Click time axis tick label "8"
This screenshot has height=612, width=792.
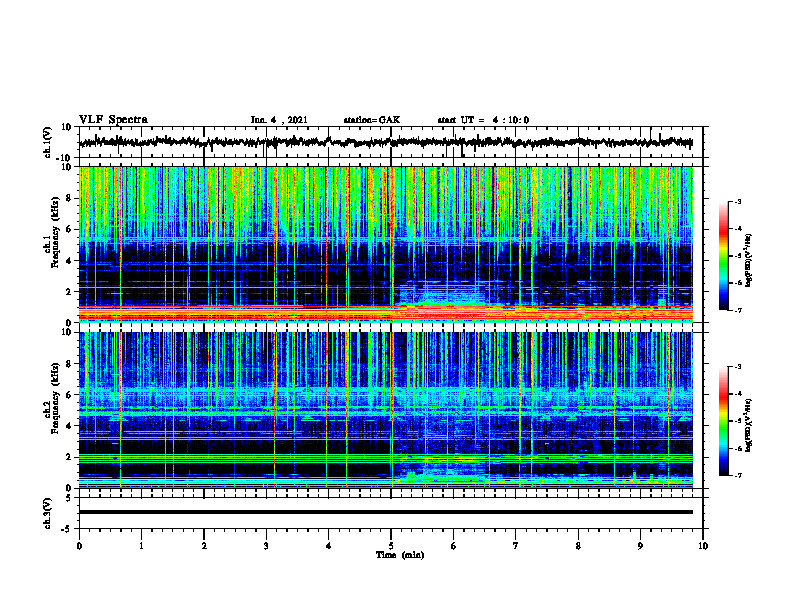click(x=578, y=546)
